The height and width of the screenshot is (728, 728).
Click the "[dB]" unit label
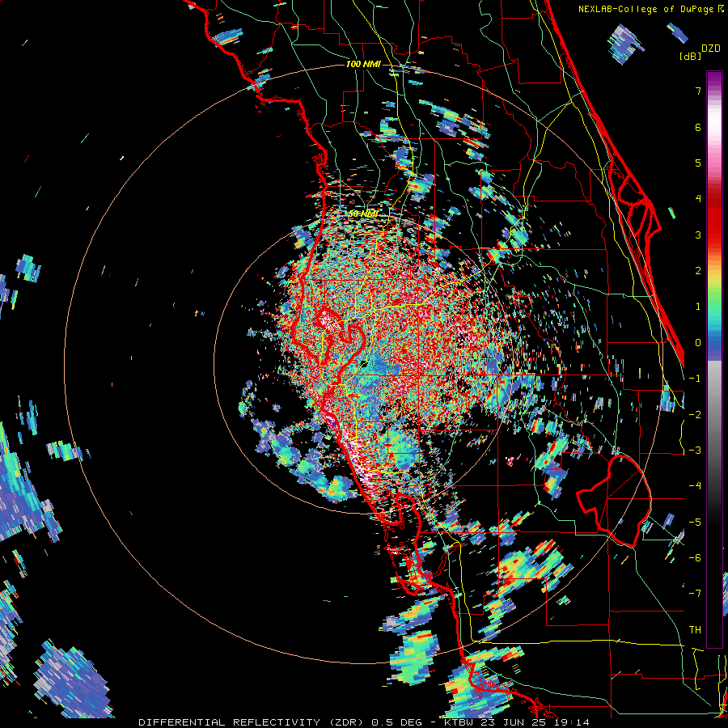click(x=691, y=56)
